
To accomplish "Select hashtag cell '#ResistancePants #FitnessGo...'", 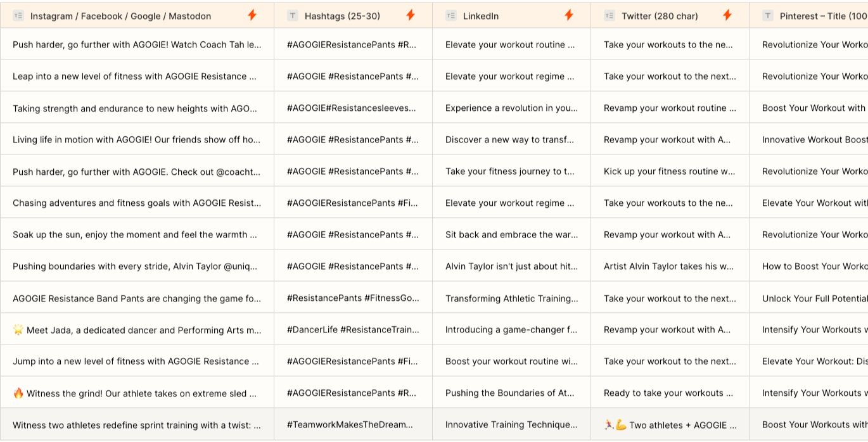I will point(353,298).
